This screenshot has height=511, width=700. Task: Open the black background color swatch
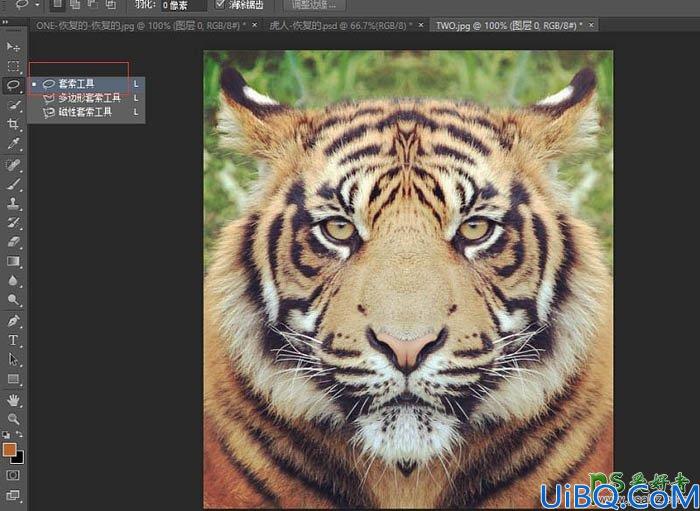[x=20, y=460]
